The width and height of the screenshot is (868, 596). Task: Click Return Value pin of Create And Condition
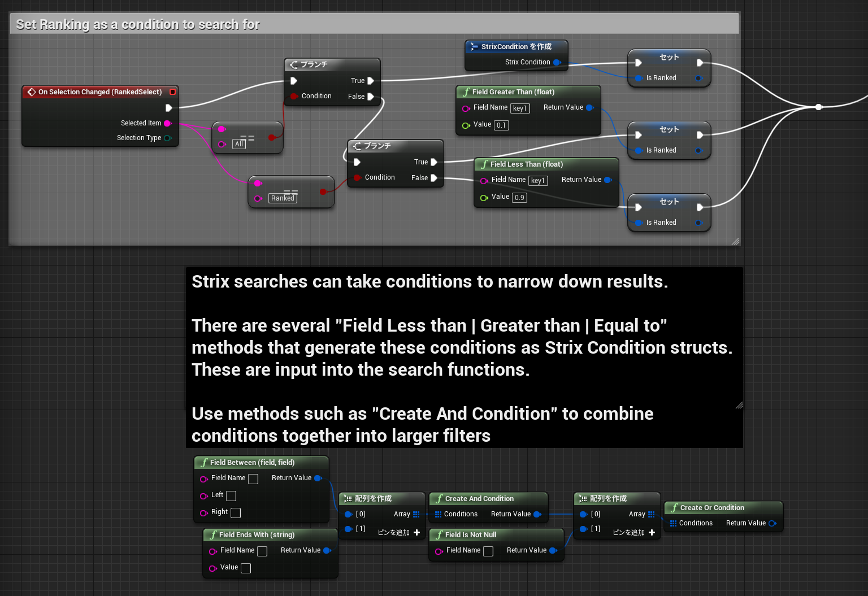tap(537, 514)
